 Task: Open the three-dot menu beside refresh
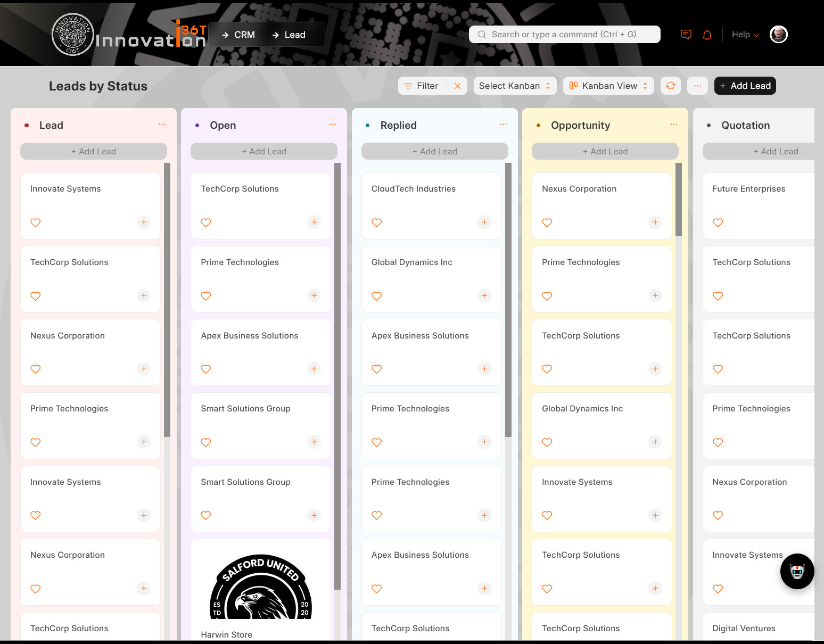coord(697,86)
